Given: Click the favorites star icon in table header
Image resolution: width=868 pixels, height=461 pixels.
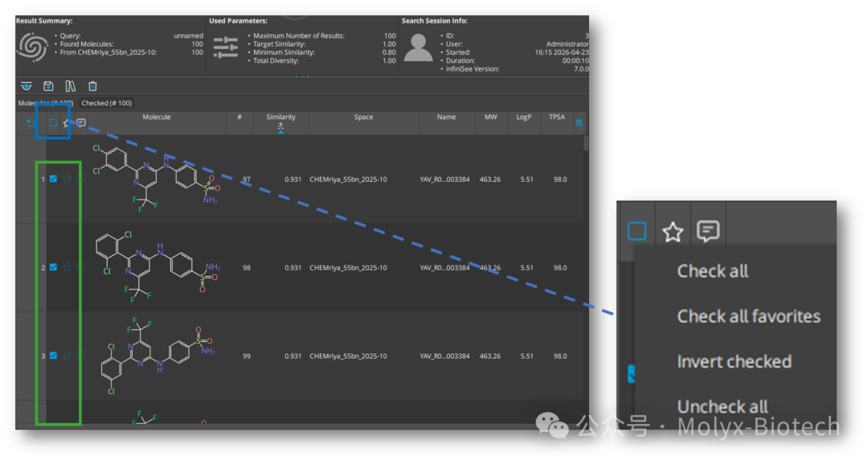Looking at the screenshot, I should pos(67,122).
